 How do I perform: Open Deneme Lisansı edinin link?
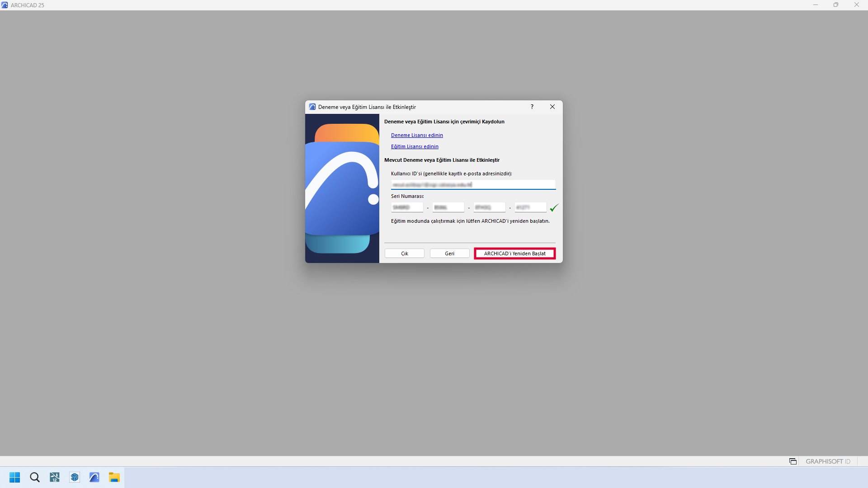coord(417,135)
